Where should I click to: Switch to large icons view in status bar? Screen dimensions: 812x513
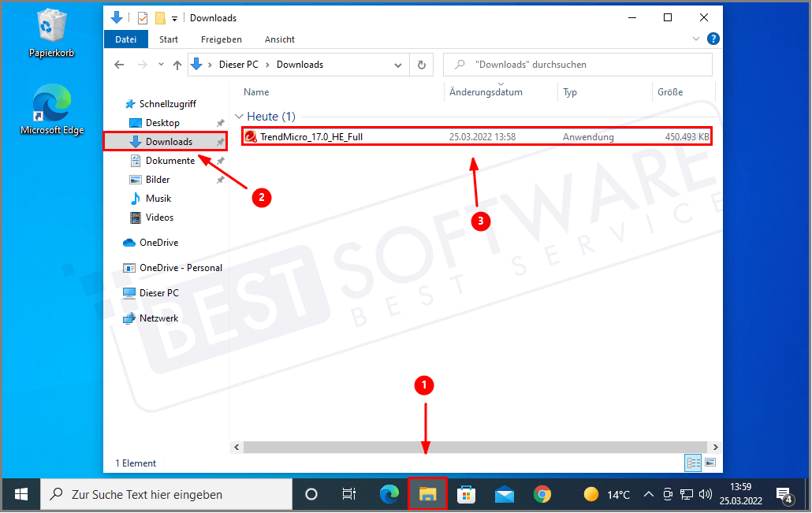(710, 463)
